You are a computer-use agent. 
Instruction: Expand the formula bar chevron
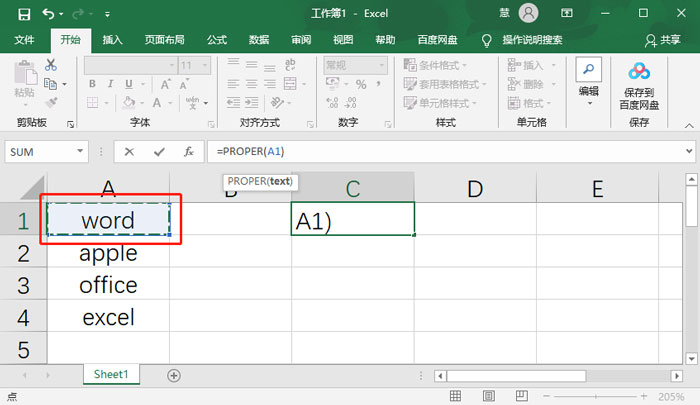click(x=689, y=152)
